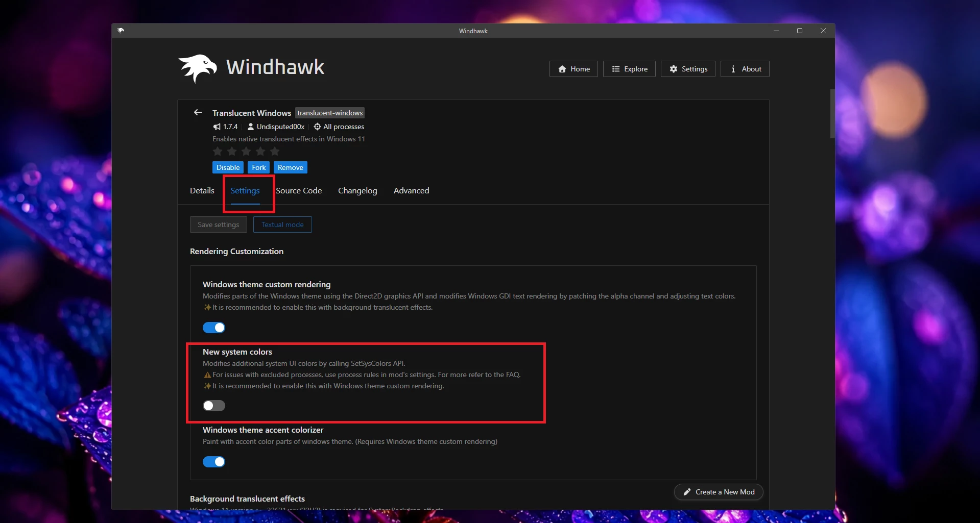Image resolution: width=980 pixels, height=523 pixels.
Task: Click the megaphone version icon
Action: point(217,127)
